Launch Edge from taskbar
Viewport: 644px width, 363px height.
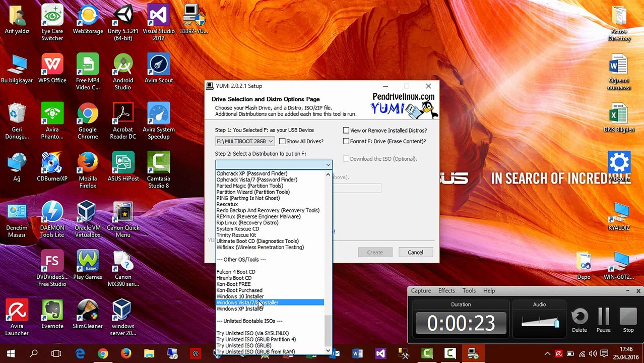pyautogui.click(x=80, y=353)
